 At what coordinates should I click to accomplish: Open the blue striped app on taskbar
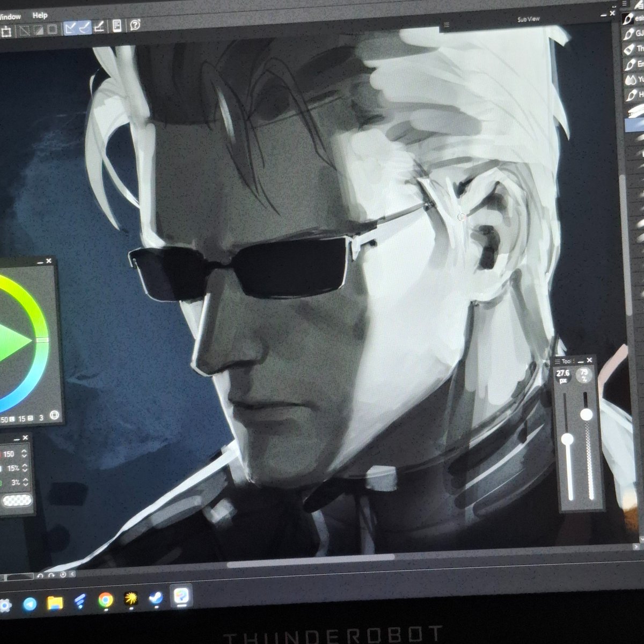80,602
